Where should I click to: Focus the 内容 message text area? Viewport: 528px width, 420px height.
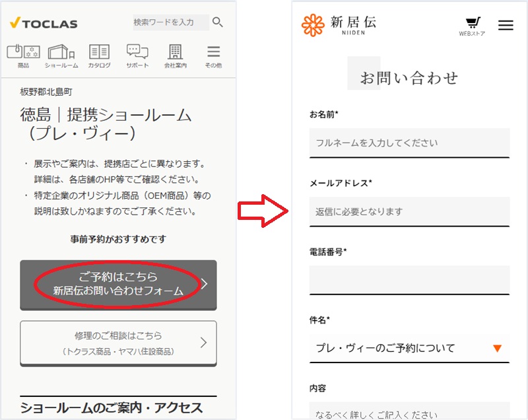pyautogui.click(x=409, y=411)
